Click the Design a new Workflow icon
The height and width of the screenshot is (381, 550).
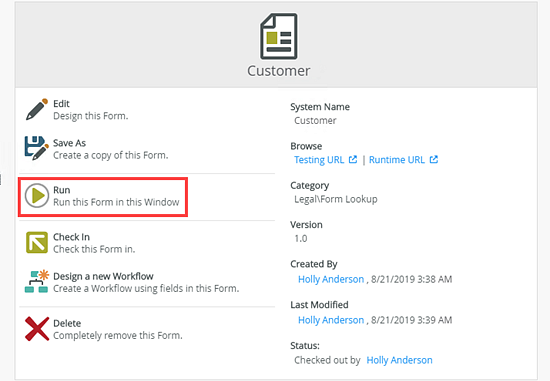pyautogui.click(x=36, y=281)
